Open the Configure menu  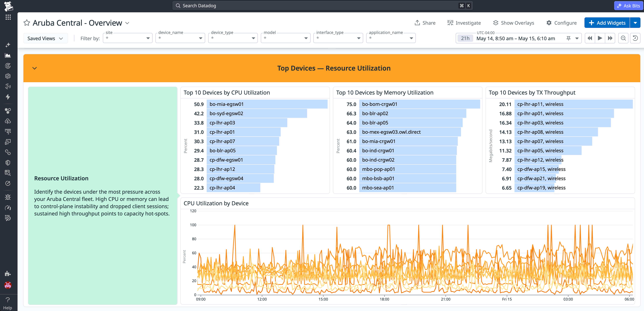pos(562,23)
